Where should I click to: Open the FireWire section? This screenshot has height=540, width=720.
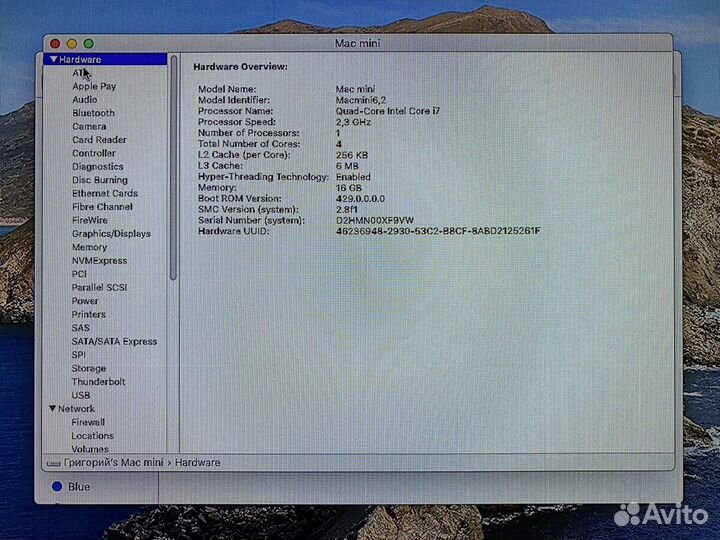pyautogui.click(x=90, y=220)
